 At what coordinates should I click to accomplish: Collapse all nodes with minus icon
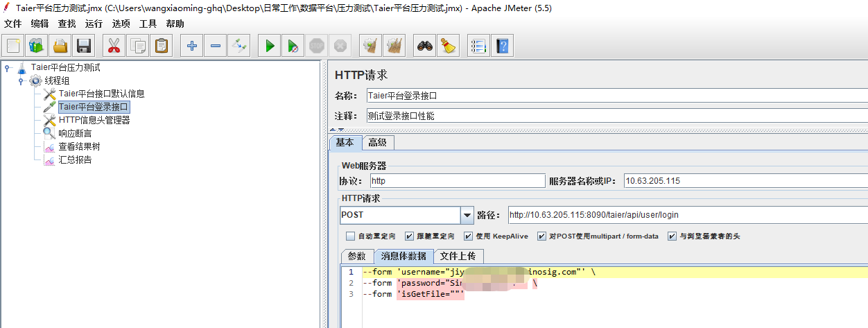pyautogui.click(x=216, y=46)
